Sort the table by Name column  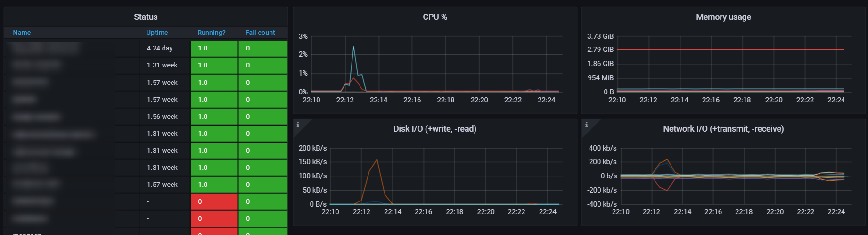[22, 33]
